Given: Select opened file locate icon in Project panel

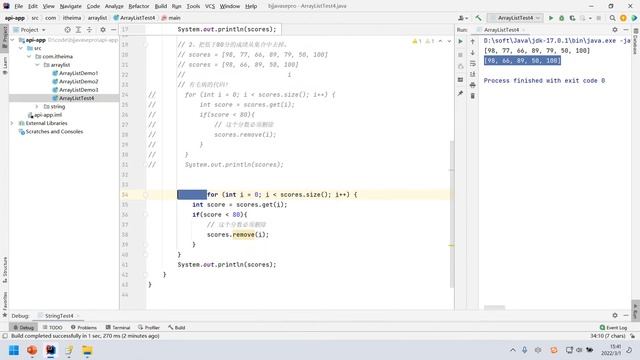Looking at the screenshot, I should pyautogui.click(x=67, y=30).
